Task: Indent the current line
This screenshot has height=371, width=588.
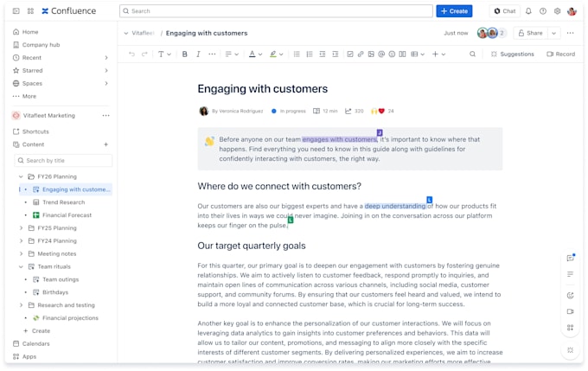Action: tap(336, 54)
